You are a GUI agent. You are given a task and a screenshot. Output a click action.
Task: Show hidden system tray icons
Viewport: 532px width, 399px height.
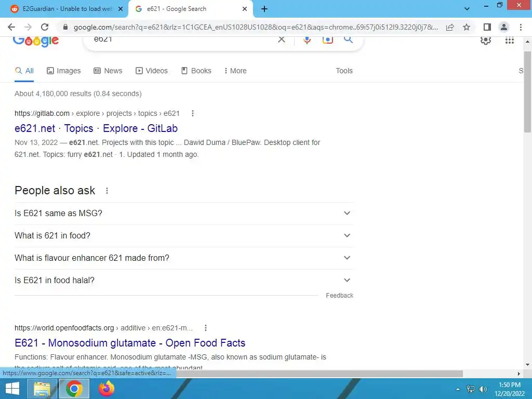tap(458, 389)
